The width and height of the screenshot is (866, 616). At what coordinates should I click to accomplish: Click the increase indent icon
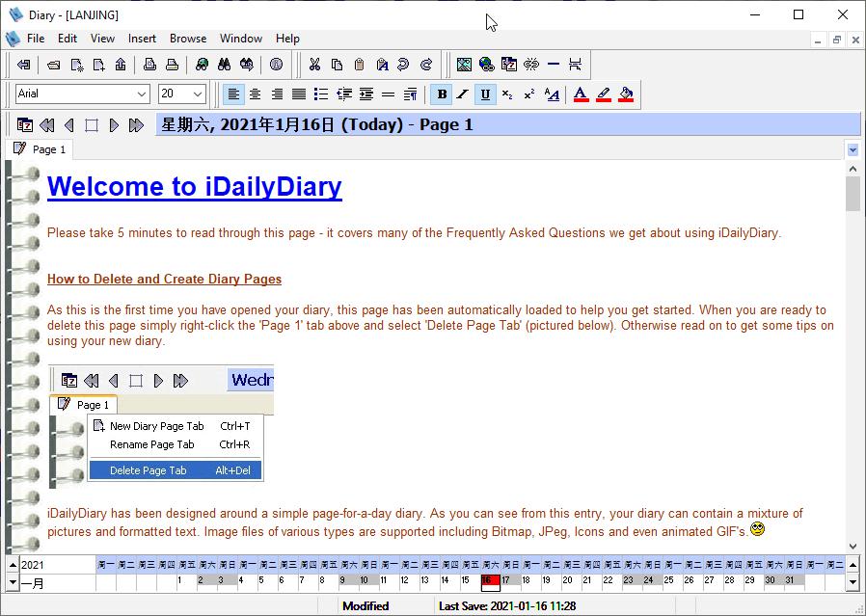366,94
